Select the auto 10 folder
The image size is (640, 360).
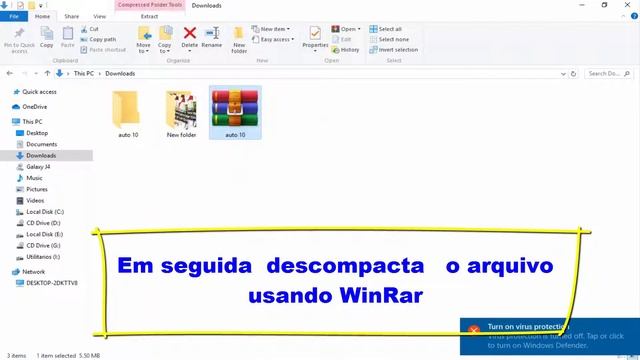(128, 114)
